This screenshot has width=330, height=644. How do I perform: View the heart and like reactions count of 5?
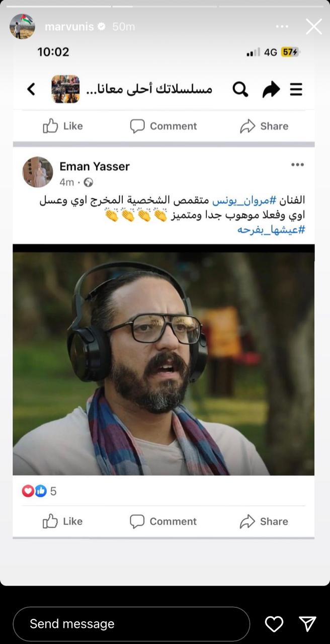[39, 491]
